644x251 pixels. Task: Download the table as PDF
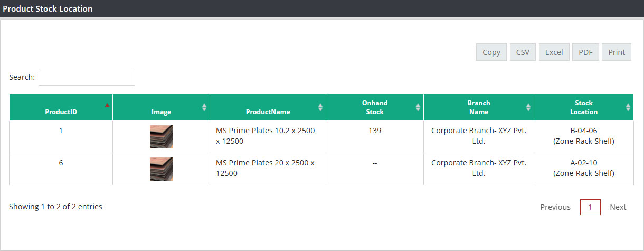pyautogui.click(x=586, y=52)
